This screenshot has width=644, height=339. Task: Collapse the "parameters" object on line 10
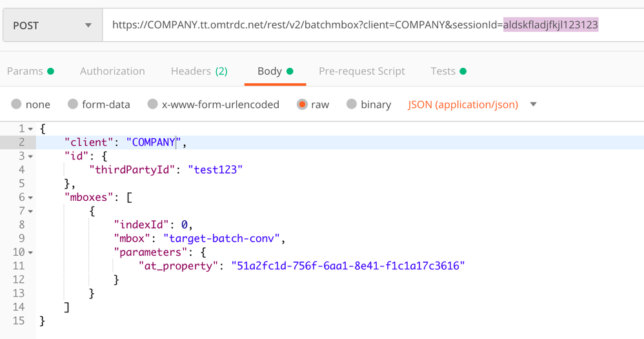[x=30, y=252]
